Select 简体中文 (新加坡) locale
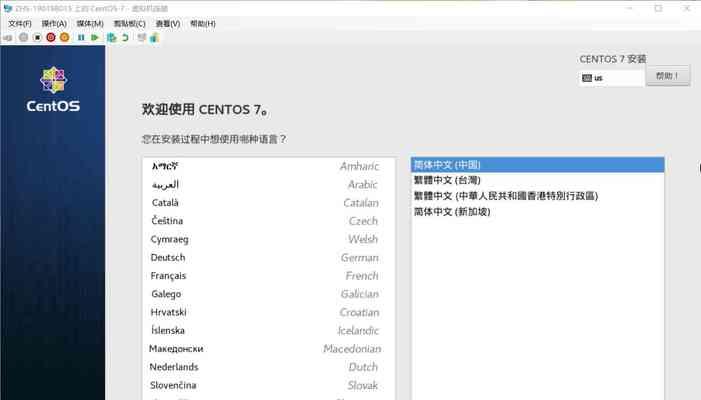The image size is (701, 400). pos(537,211)
